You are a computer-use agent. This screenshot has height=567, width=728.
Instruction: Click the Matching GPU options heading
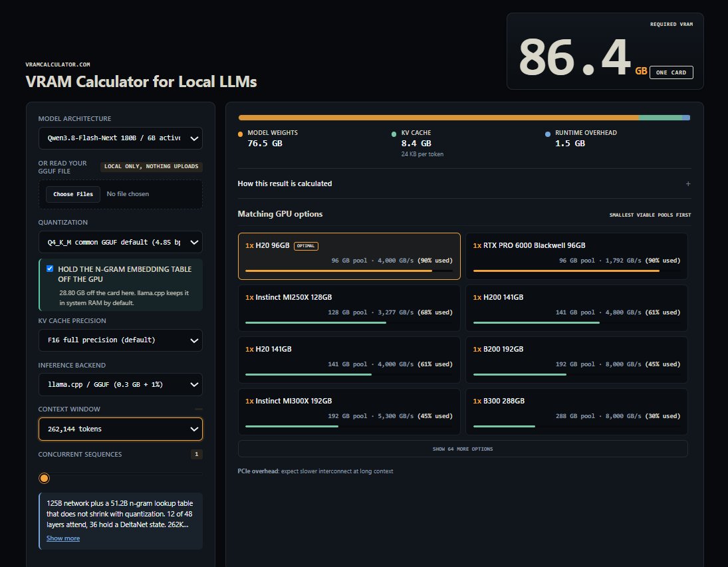point(280,214)
